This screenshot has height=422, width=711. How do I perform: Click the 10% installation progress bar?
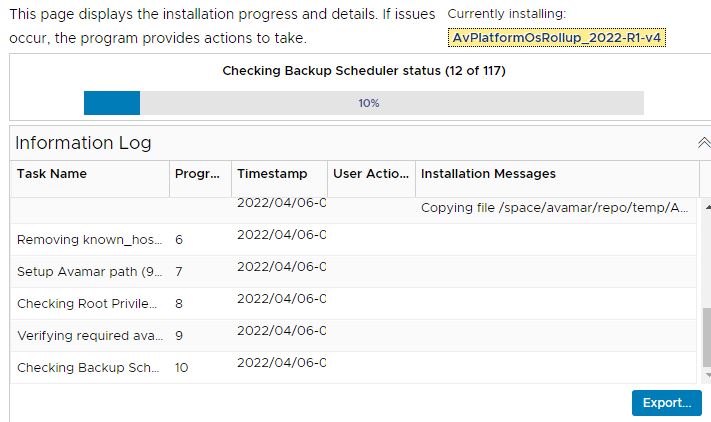pos(363,103)
